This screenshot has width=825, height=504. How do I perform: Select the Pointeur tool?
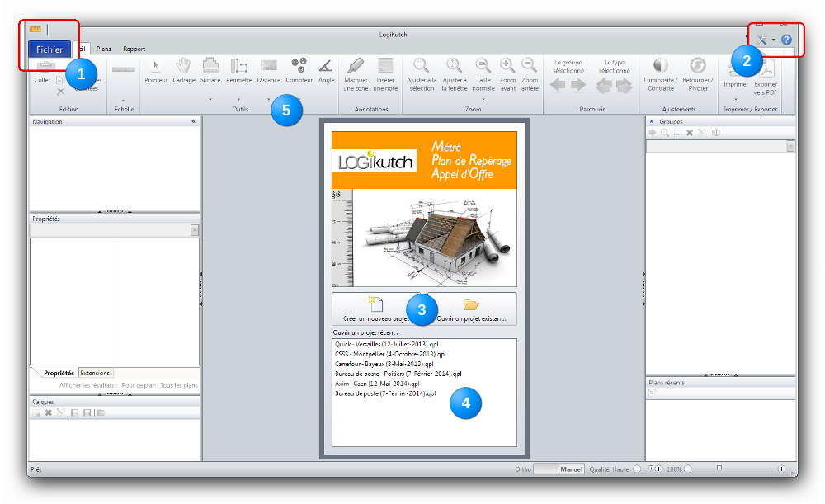click(x=156, y=71)
